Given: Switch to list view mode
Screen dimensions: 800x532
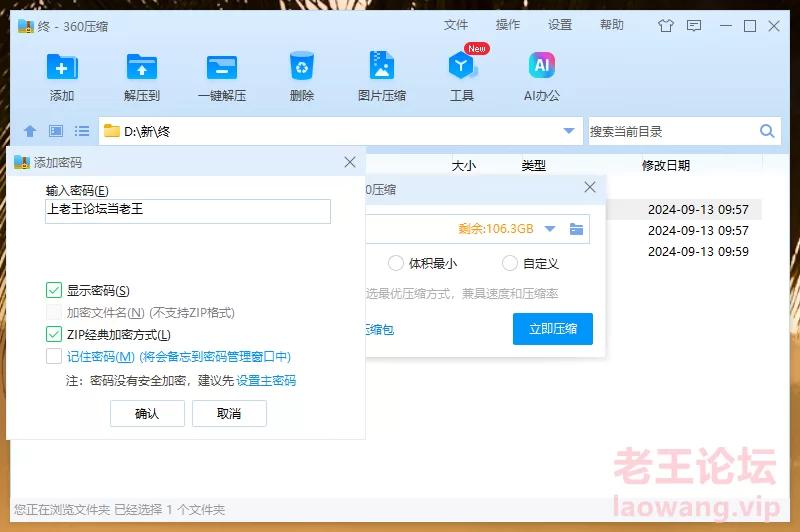Looking at the screenshot, I should [82, 131].
